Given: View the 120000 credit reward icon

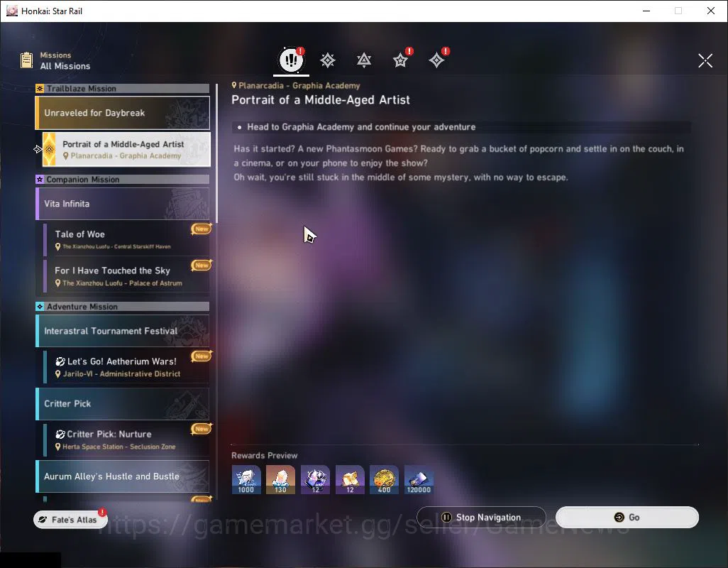Looking at the screenshot, I should tap(419, 480).
